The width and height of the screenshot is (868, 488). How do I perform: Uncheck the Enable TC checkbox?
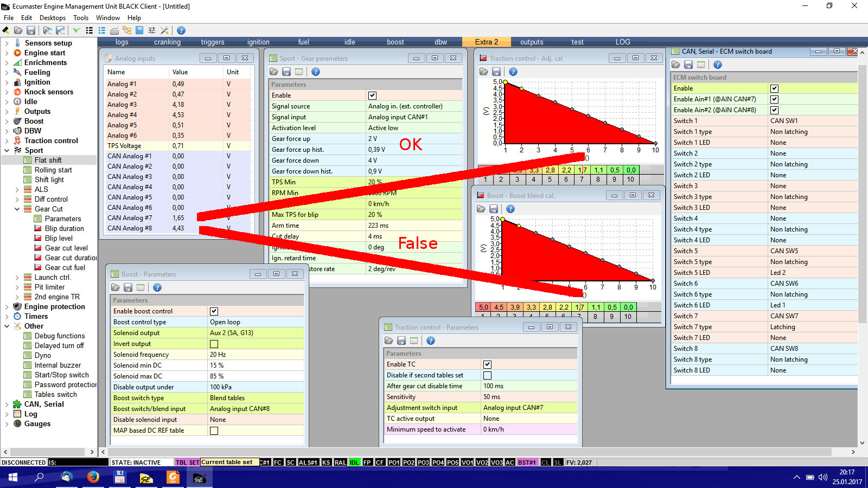point(487,364)
